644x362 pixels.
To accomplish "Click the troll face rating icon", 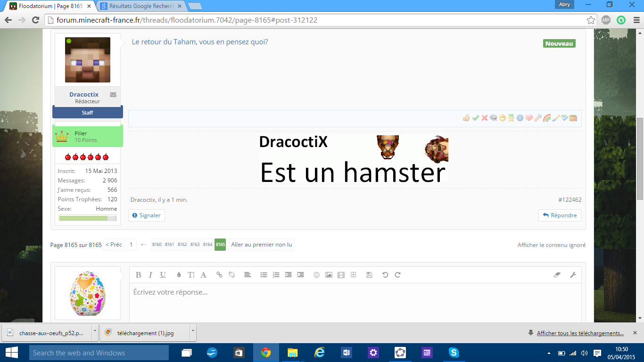I will (x=493, y=118).
